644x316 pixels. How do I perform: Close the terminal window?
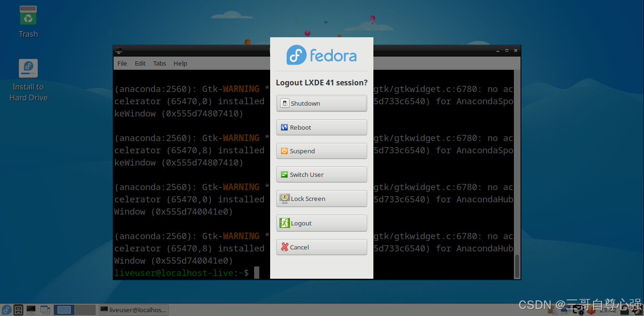tap(516, 50)
